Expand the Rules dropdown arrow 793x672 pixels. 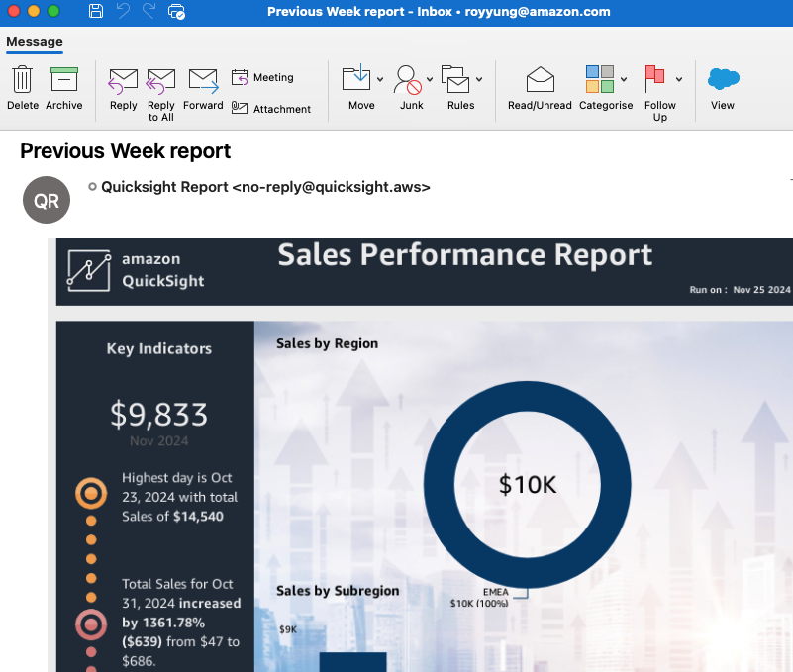(x=479, y=79)
